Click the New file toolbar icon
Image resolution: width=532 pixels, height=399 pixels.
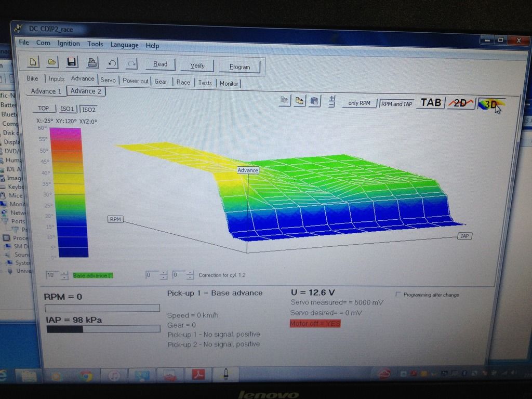(x=33, y=62)
